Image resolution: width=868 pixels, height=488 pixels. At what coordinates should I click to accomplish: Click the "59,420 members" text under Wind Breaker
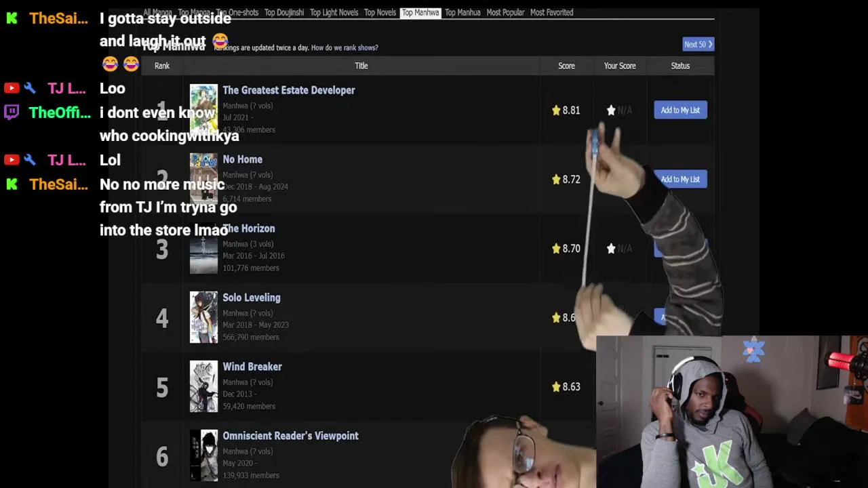[249, 406]
